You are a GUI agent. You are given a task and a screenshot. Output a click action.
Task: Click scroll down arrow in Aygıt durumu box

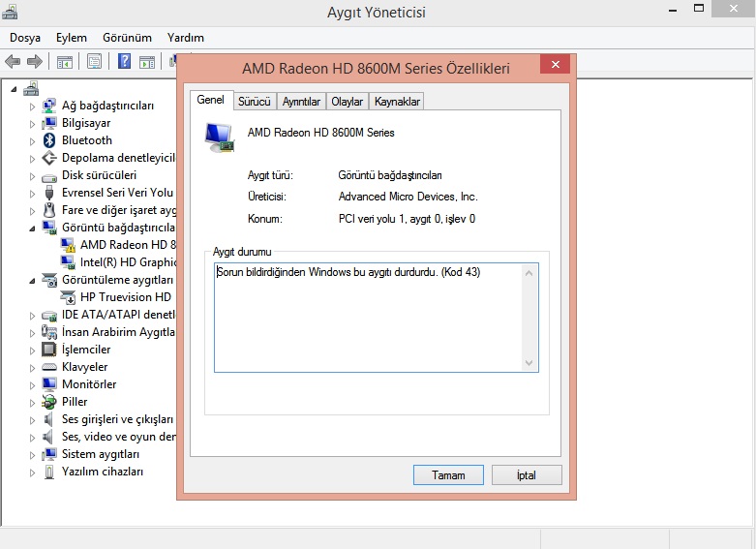tap(529, 363)
